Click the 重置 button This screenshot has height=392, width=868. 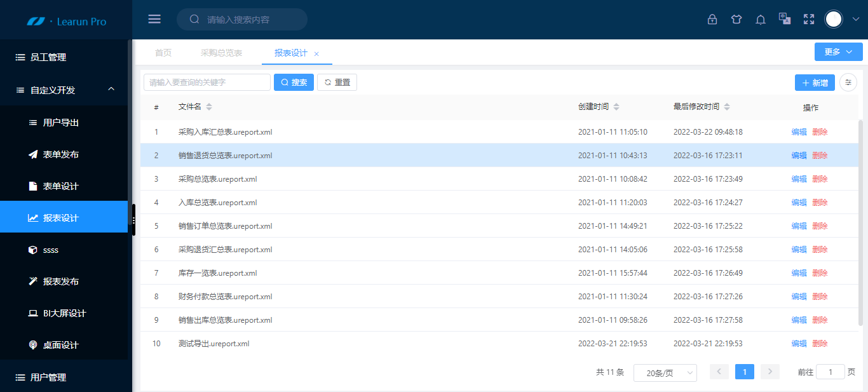coord(337,83)
